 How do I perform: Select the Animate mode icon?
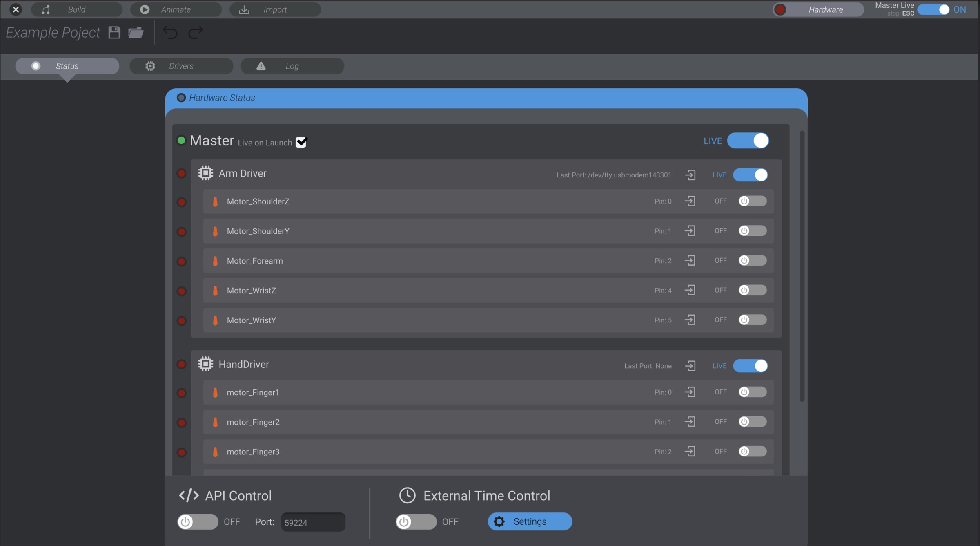click(x=145, y=9)
